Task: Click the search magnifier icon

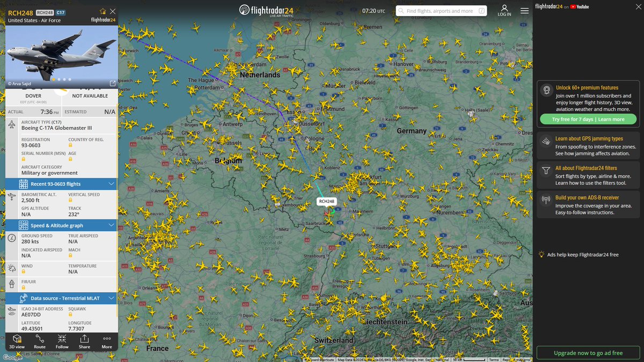Action: pyautogui.click(x=401, y=11)
